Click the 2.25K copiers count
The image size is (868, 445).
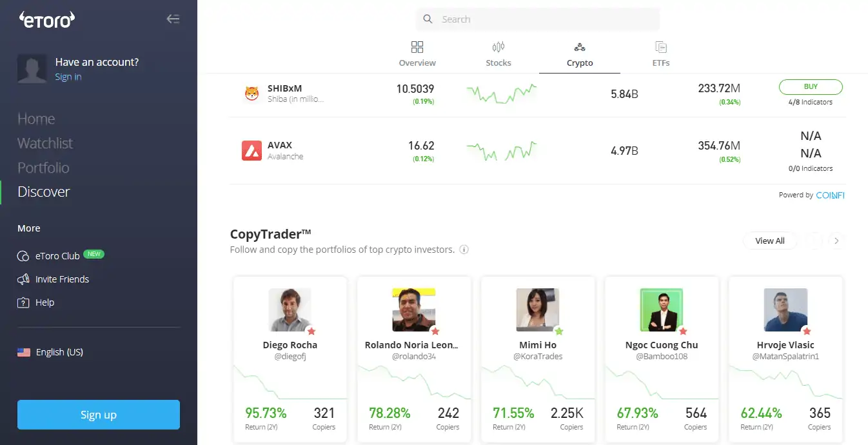(x=567, y=413)
